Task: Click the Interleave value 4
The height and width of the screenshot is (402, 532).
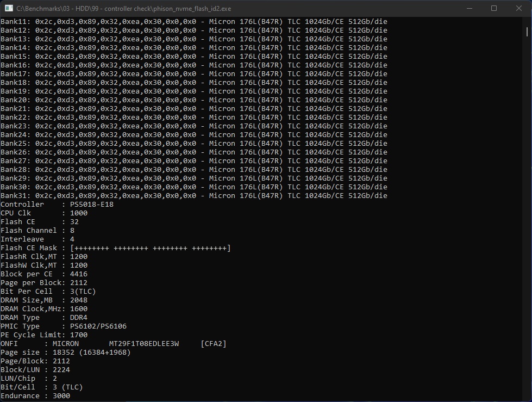Action: (x=72, y=239)
